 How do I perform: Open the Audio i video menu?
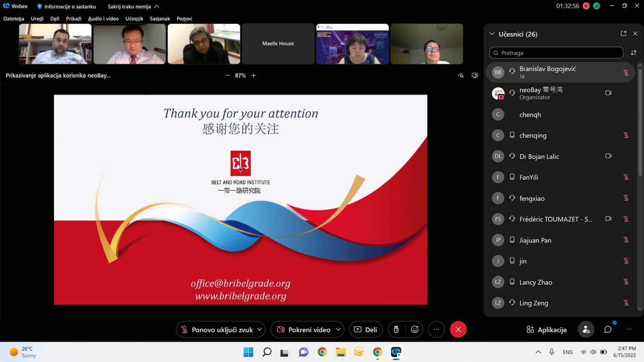click(x=103, y=18)
